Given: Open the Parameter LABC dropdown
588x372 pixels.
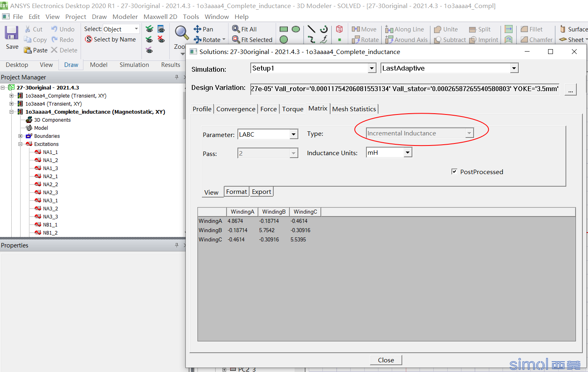Looking at the screenshot, I should 294,134.
